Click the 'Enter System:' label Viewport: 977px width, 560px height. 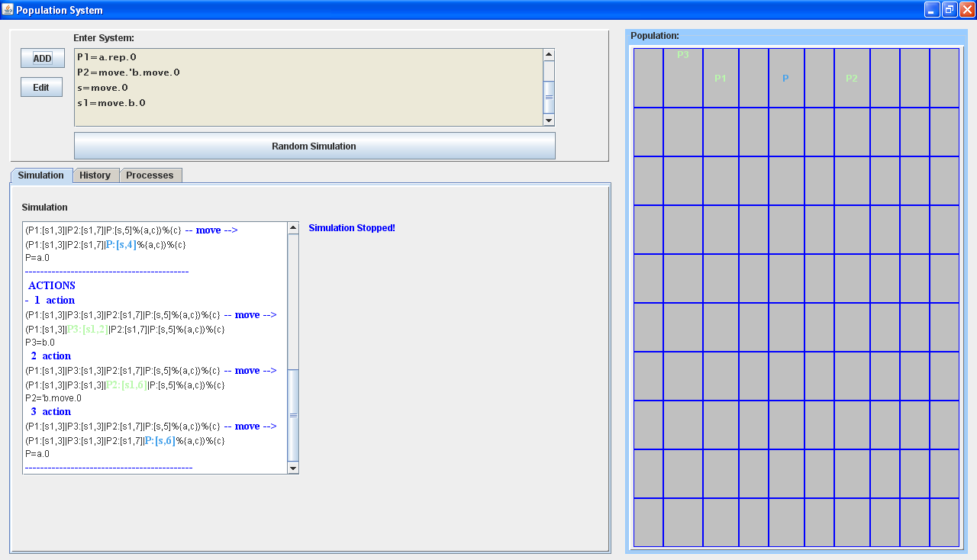click(104, 37)
